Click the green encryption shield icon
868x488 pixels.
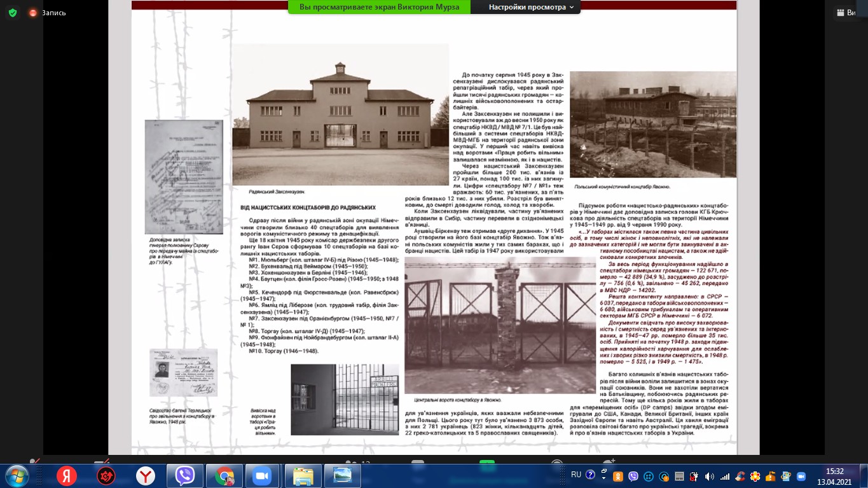click(13, 13)
